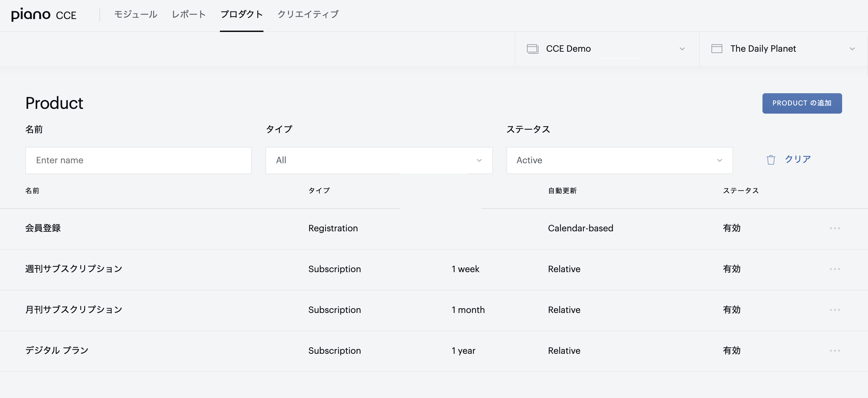Click the trash icon beside クリア
This screenshot has height=398, width=868.
(x=771, y=160)
